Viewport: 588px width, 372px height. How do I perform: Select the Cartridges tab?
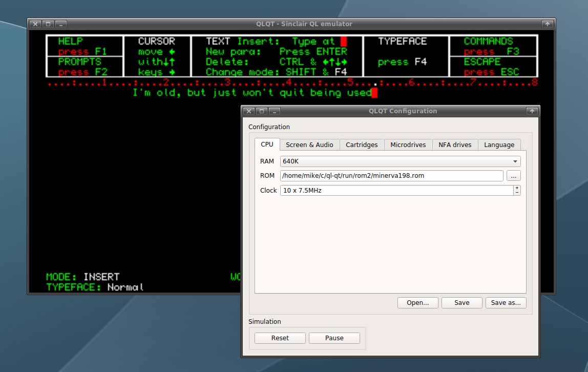(x=362, y=144)
